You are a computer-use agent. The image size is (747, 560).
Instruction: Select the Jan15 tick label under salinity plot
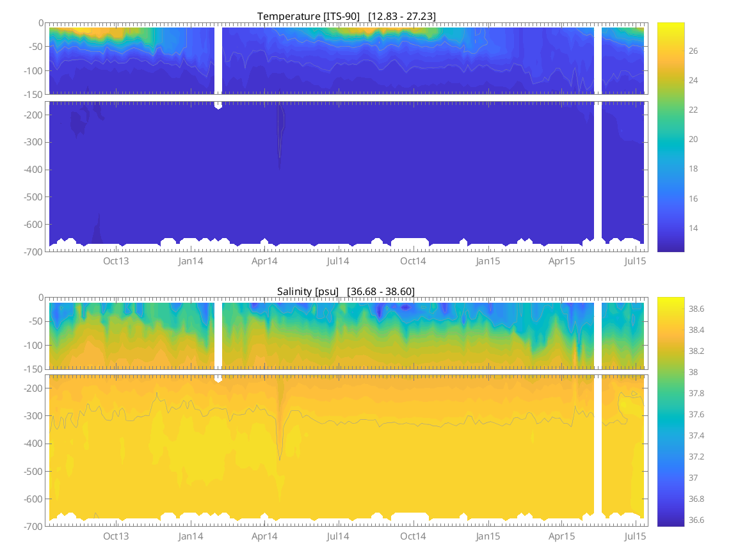point(488,536)
